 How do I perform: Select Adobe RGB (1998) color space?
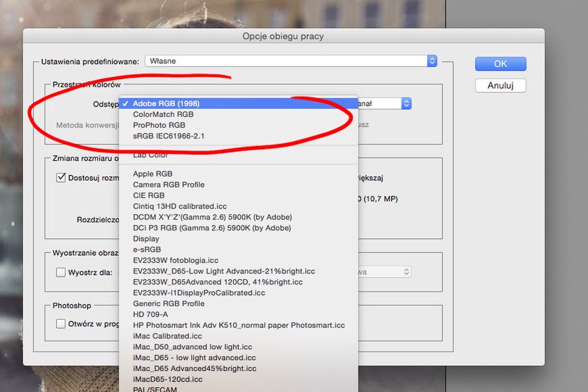pos(239,103)
